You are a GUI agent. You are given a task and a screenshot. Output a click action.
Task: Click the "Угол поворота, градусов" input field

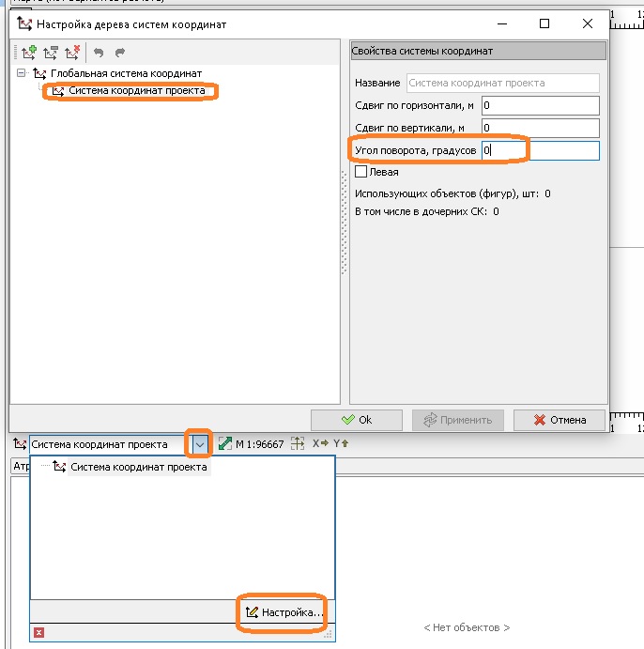coord(540,150)
